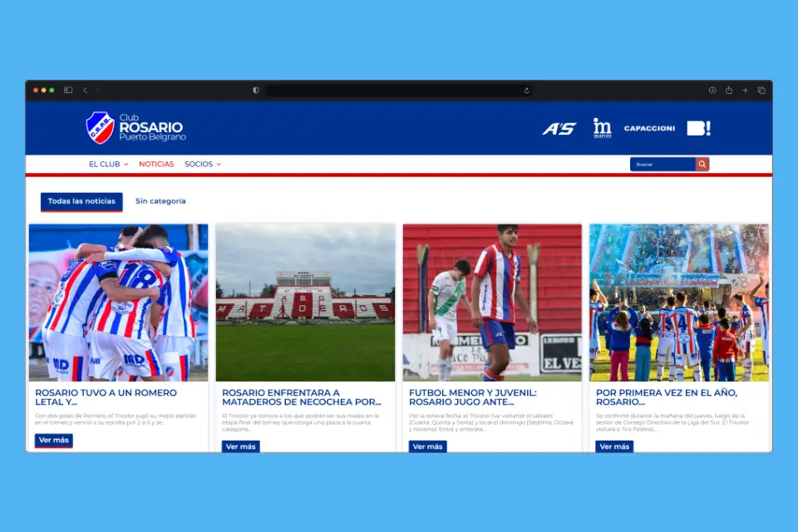Expand the EL CLUB dropdown menu
798x532 pixels.
pyautogui.click(x=108, y=165)
